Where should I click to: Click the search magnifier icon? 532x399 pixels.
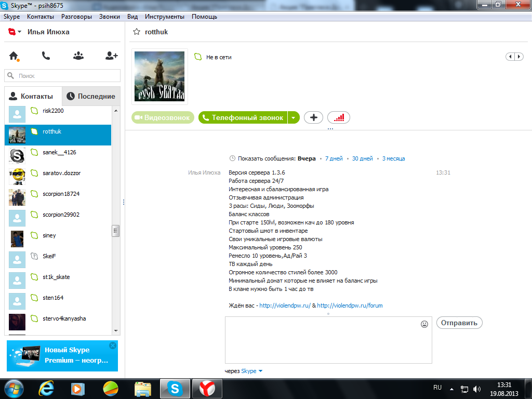[11, 76]
